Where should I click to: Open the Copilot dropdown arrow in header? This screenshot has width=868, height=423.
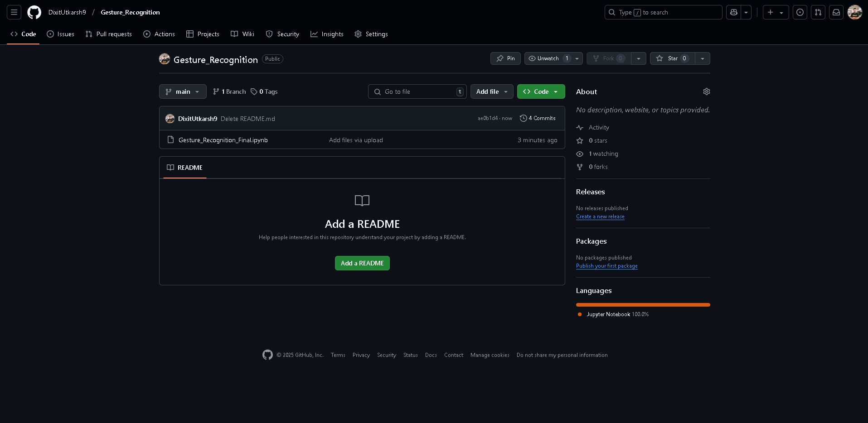tap(746, 12)
